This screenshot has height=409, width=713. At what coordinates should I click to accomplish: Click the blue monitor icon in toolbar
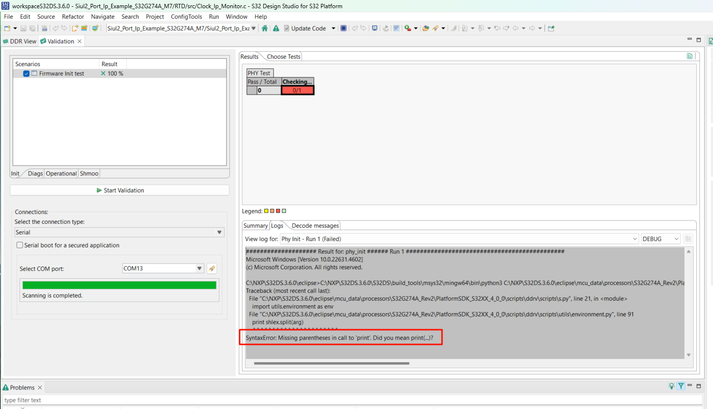[x=375, y=28]
